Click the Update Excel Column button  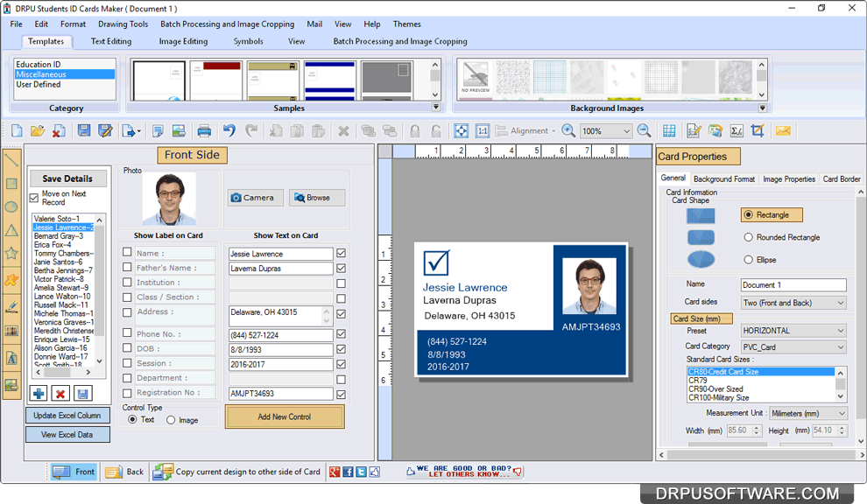click(67, 416)
